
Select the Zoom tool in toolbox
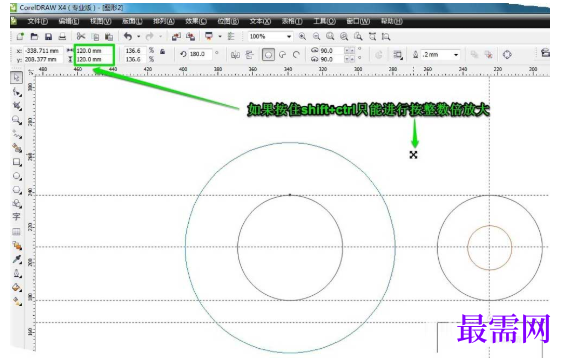(x=17, y=120)
